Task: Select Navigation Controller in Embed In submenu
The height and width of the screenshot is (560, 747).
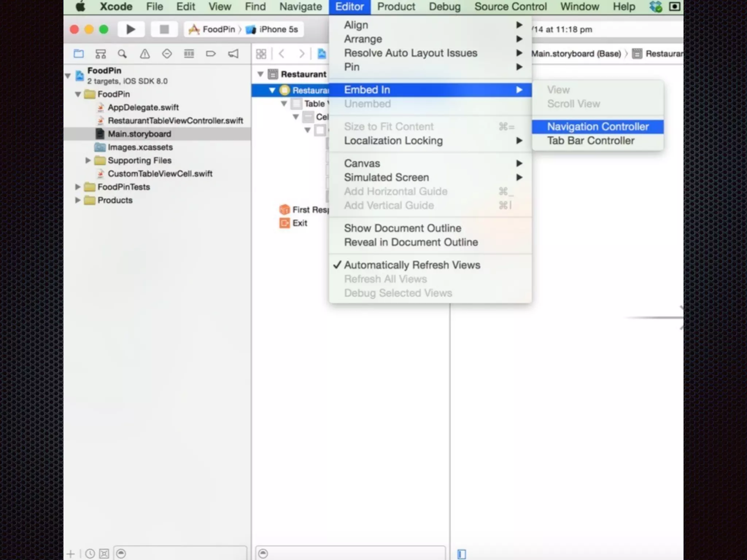Action: click(597, 127)
